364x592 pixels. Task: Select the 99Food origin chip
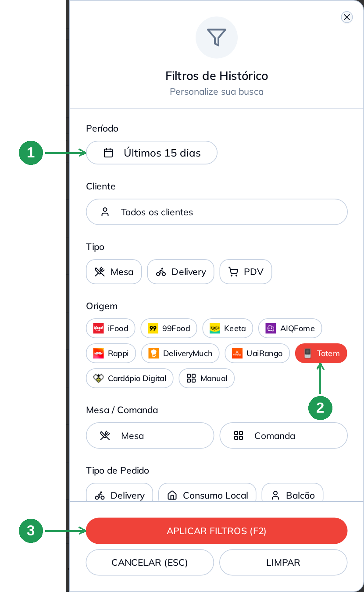(169, 328)
